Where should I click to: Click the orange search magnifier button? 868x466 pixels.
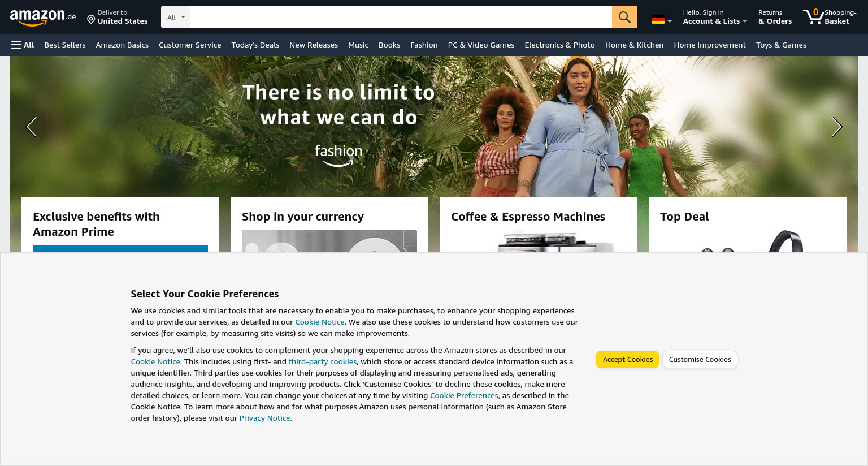(x=624, y=17)
